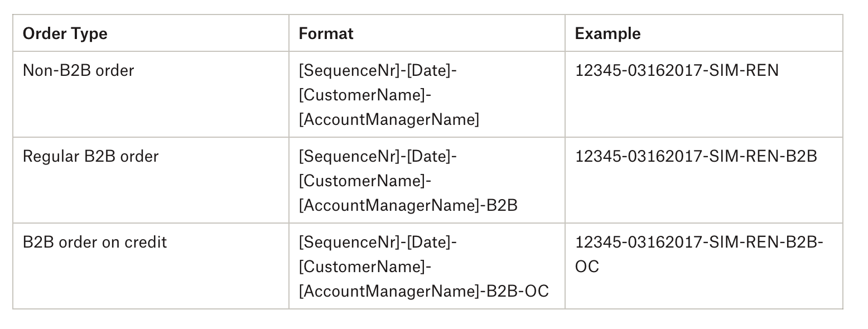Select the B2B order on credit cell

(95, 242)
